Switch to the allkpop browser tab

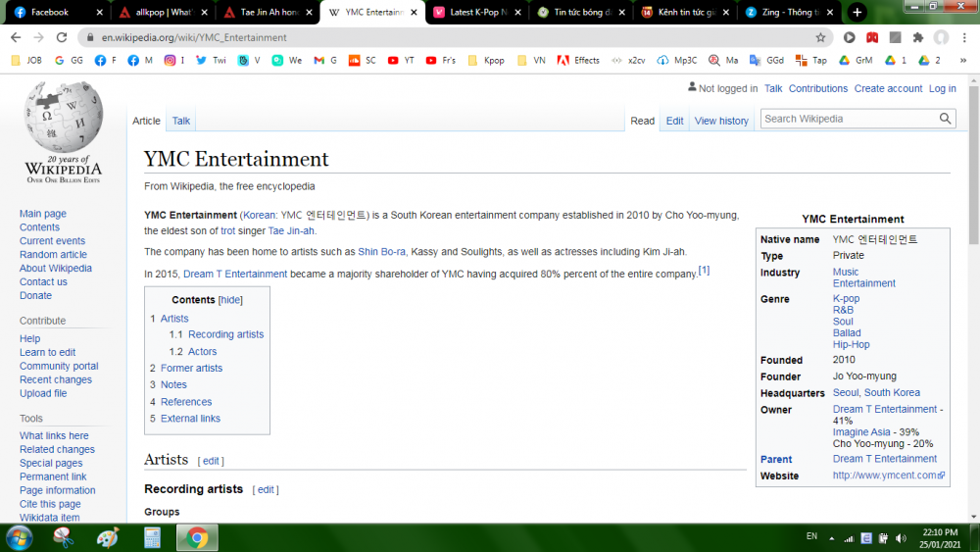tap(164, 12)
